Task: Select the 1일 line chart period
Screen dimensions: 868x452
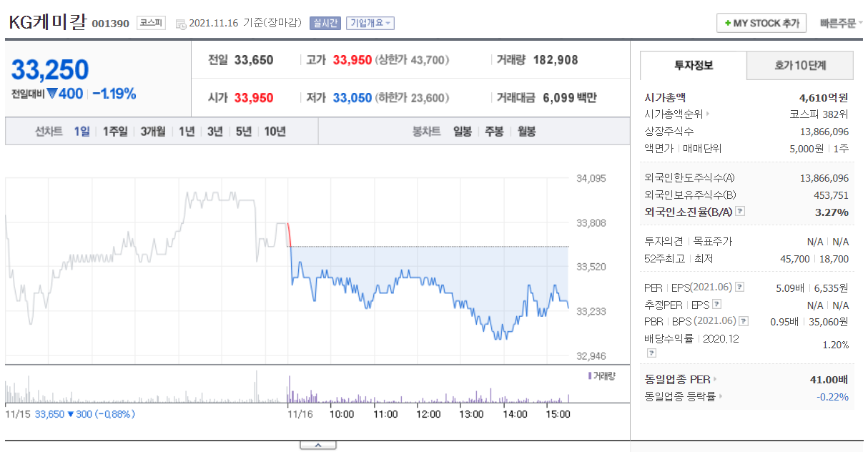Action: 82,132
